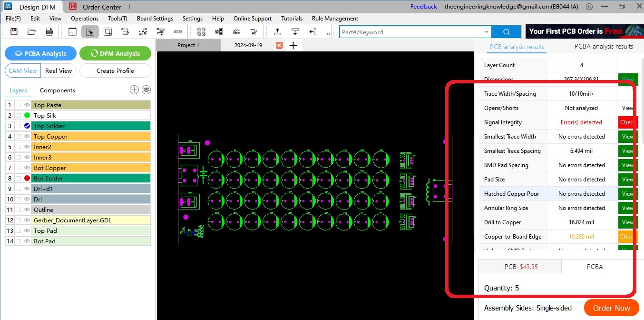Click the blue check dot on Top Solder
Screen dimensions: 644x320
pyautogui.click(x=27, y=126)
